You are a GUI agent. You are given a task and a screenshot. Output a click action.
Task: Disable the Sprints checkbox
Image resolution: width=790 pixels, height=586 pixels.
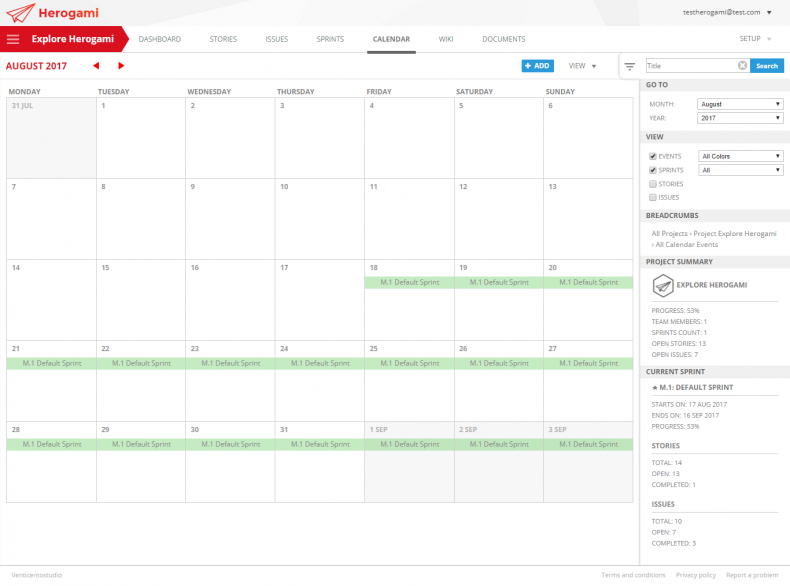coord(653,170)
